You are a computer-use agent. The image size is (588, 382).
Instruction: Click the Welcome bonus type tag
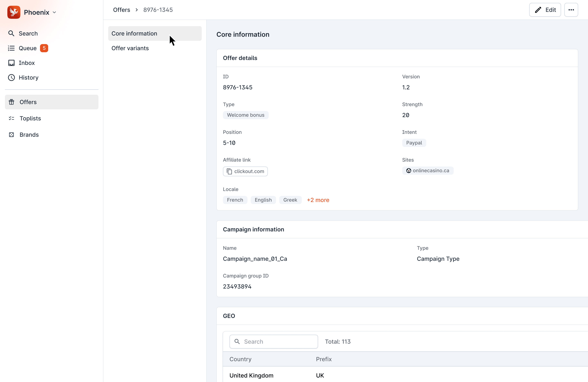[246, 115]
